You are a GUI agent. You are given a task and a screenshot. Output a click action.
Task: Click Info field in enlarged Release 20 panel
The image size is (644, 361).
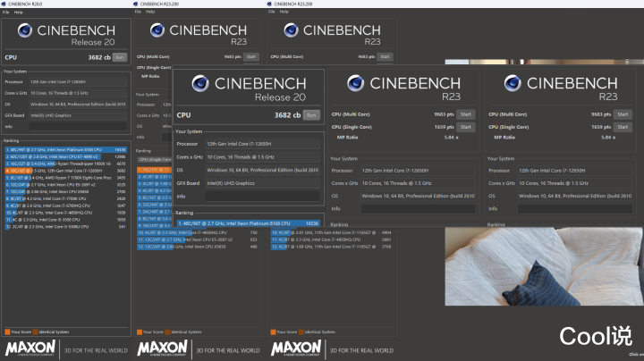pos(262,197)
